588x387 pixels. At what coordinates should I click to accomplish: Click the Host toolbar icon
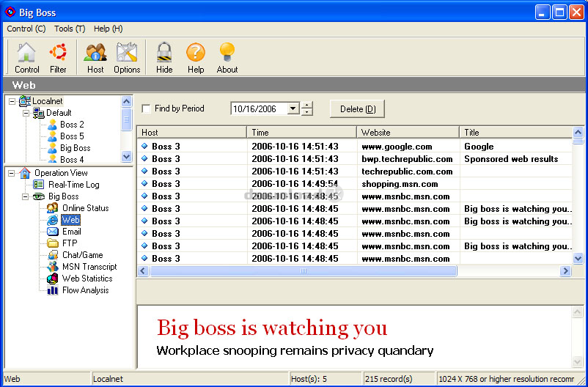(95, 58)
